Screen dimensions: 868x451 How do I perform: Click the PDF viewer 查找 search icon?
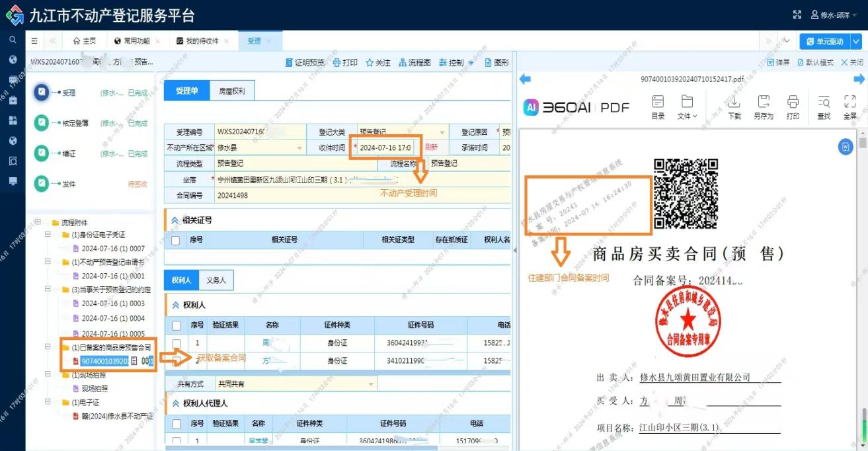(824, 108)
